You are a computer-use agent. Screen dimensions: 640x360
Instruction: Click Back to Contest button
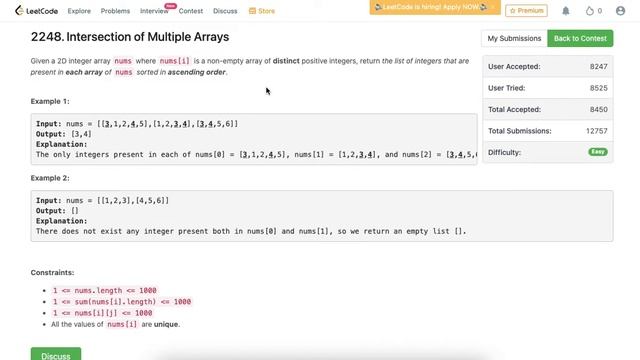[x=580, y=38]
